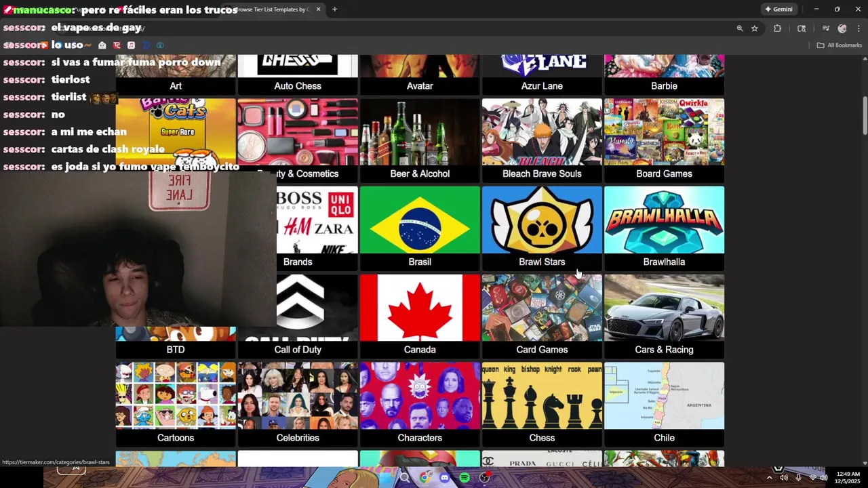
Task: Open the Chile map category tile
Action: point(664,405)
